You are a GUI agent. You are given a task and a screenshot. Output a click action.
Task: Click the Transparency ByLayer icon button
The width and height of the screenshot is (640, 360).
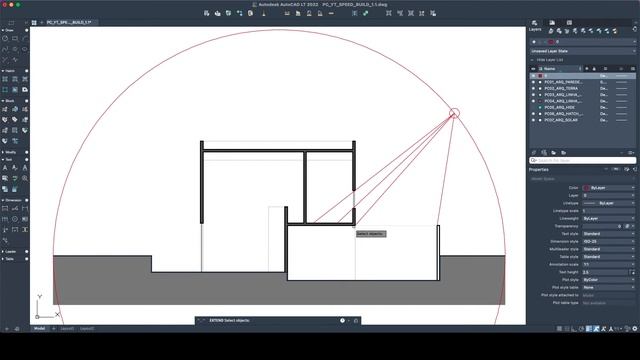pyautogui.click(x=627, y=226)
